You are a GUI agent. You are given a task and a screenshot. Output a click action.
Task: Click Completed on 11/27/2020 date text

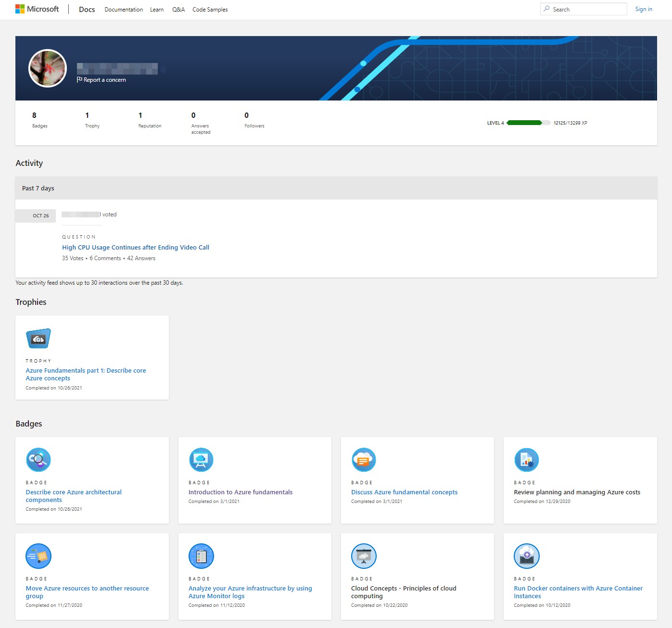(54, 605)
